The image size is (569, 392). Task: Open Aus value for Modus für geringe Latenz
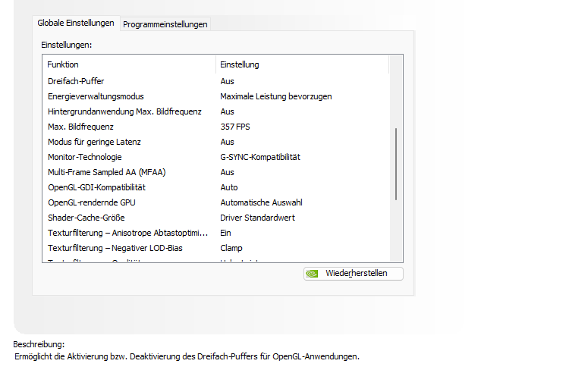(x=227, y=142)
